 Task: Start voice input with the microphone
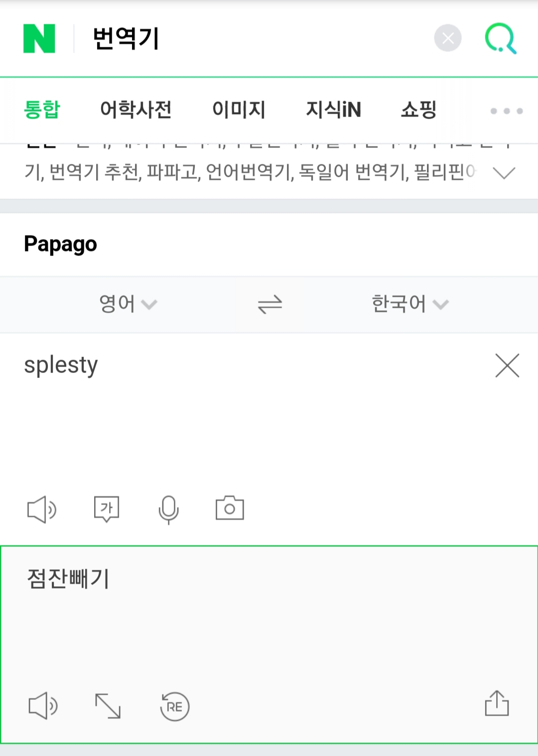[168, 509]
